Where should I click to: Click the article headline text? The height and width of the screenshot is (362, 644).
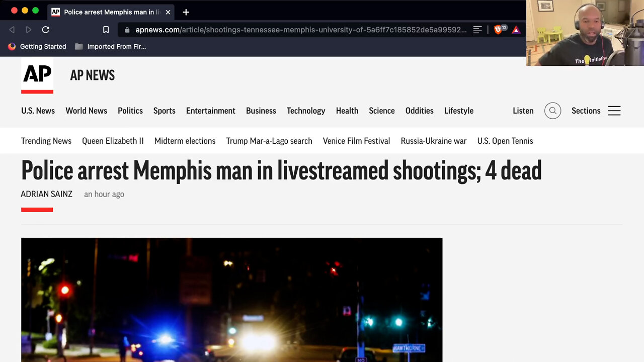281,170
